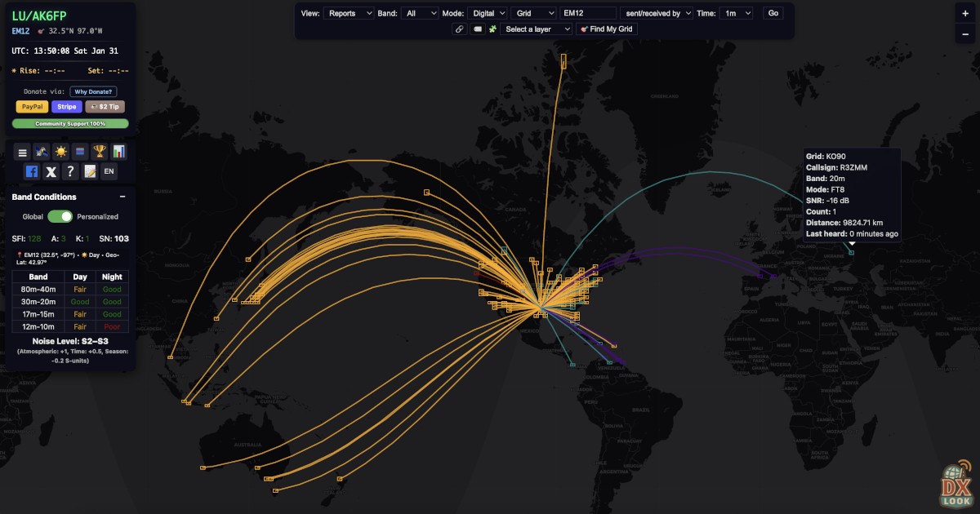Viewport: 980px width, 514px height.
Task: Click the satellite icon button
Action: coord(42,151)
